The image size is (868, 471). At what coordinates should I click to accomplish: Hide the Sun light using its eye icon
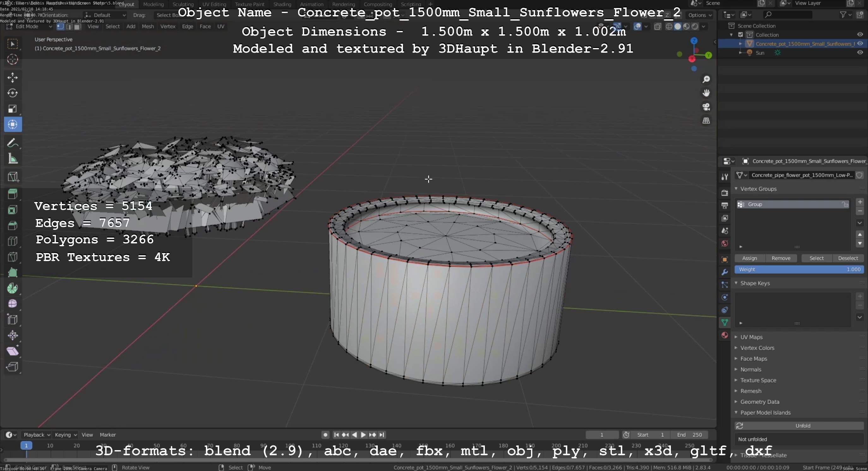pos(860,52)
